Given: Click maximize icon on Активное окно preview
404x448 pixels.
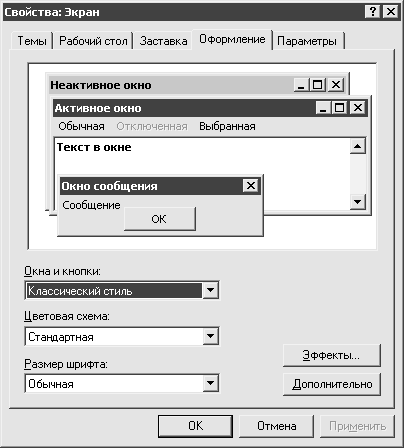Looking at the screenshot, I should (x=339, y=108).
